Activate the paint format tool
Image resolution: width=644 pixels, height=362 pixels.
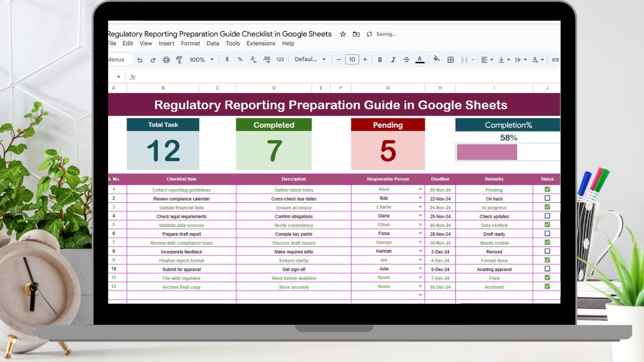point(179,60)
